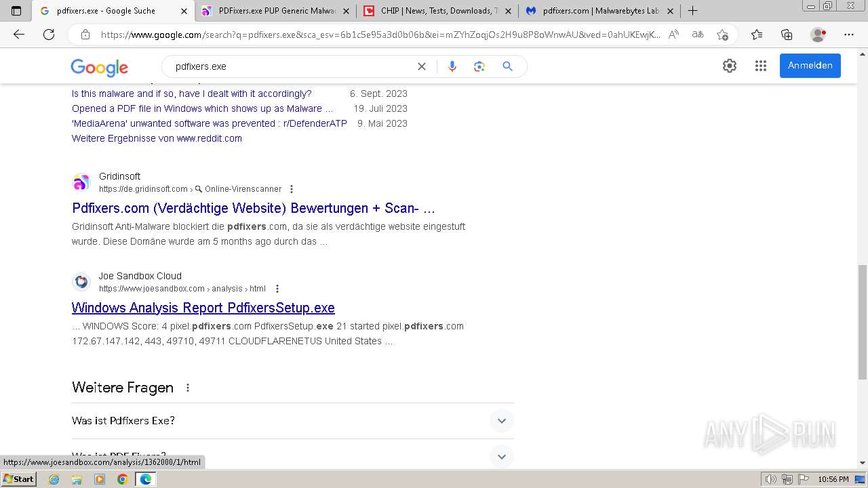Open 'Is this malware' reddit link
Screen dimensions: 868x488
coord(192,94)
